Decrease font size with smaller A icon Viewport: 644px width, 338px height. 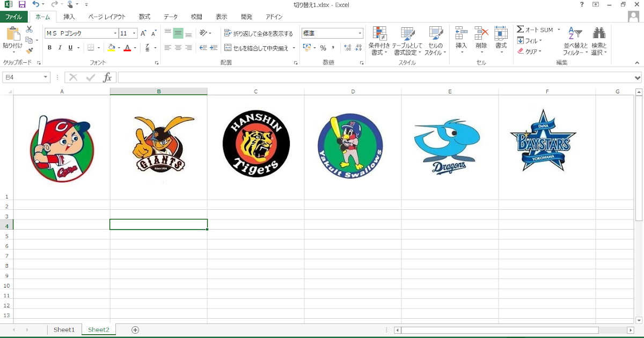point(153,33)
